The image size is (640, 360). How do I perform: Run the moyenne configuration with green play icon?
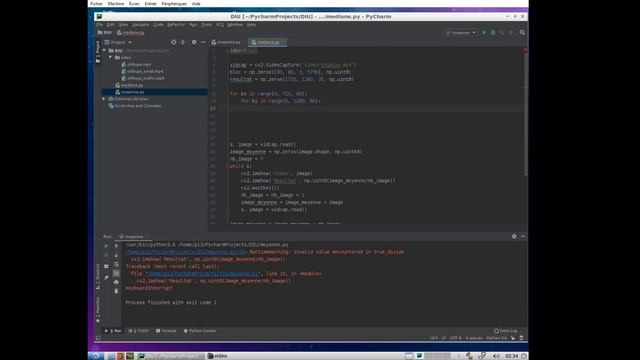[484, 33]
